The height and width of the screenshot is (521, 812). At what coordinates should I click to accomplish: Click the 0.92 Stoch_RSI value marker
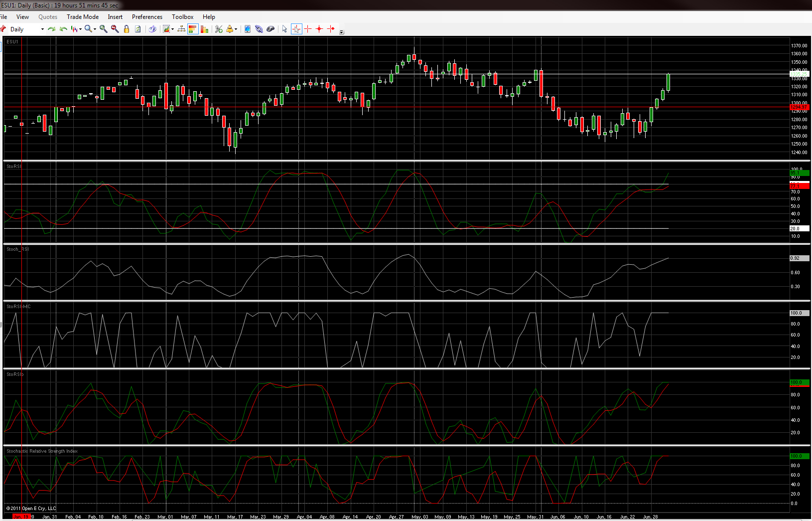(799, 258)
